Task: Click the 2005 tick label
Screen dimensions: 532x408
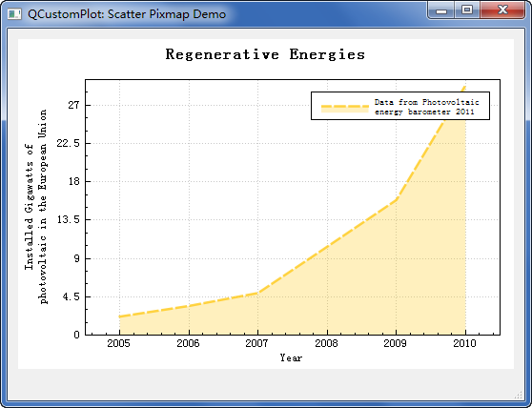Action: (x=119, y=343)
